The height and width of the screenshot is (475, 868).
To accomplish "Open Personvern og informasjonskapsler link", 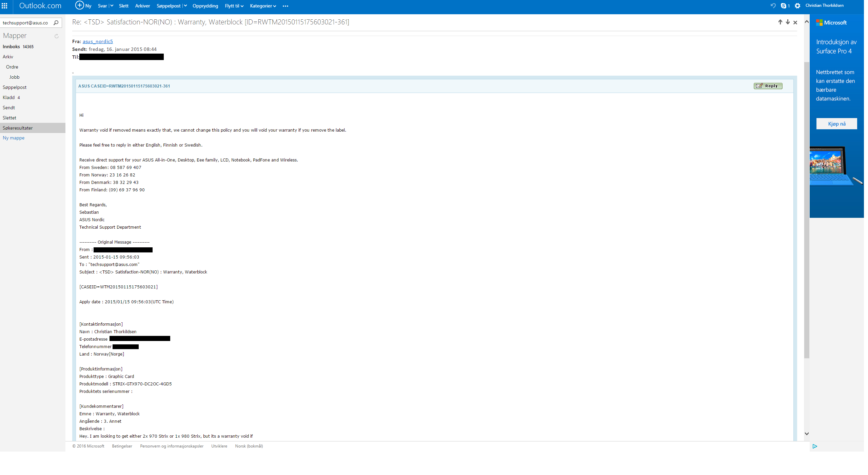I will point(172,446).
